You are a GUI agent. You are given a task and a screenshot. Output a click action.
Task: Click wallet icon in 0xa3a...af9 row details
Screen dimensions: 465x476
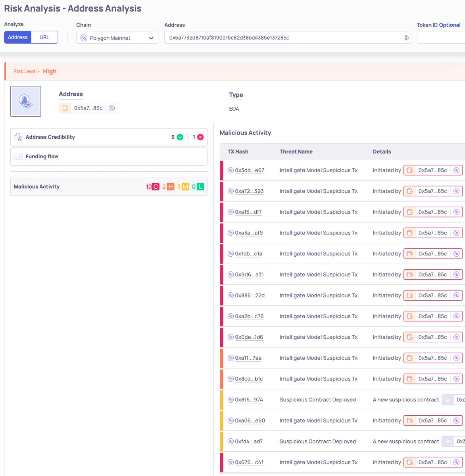pyautogui.click(x=410, y=233)
